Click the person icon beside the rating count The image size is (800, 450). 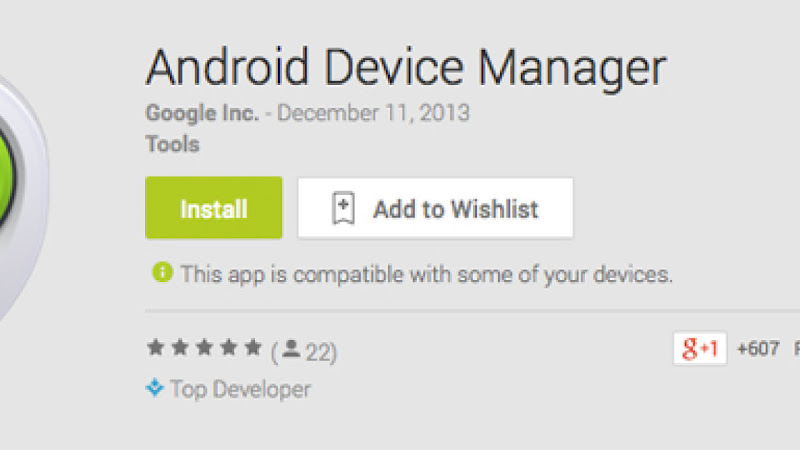click(291, 348)
